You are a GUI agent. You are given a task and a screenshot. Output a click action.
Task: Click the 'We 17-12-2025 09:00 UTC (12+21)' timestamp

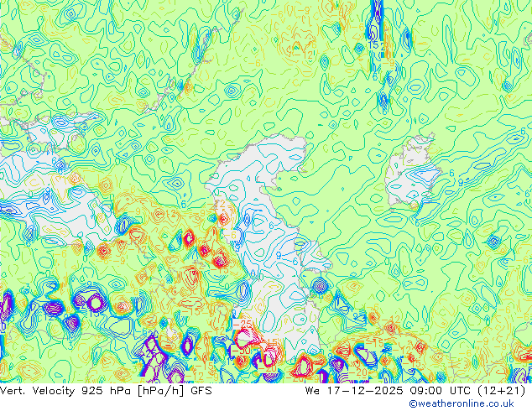click(415, 391)
